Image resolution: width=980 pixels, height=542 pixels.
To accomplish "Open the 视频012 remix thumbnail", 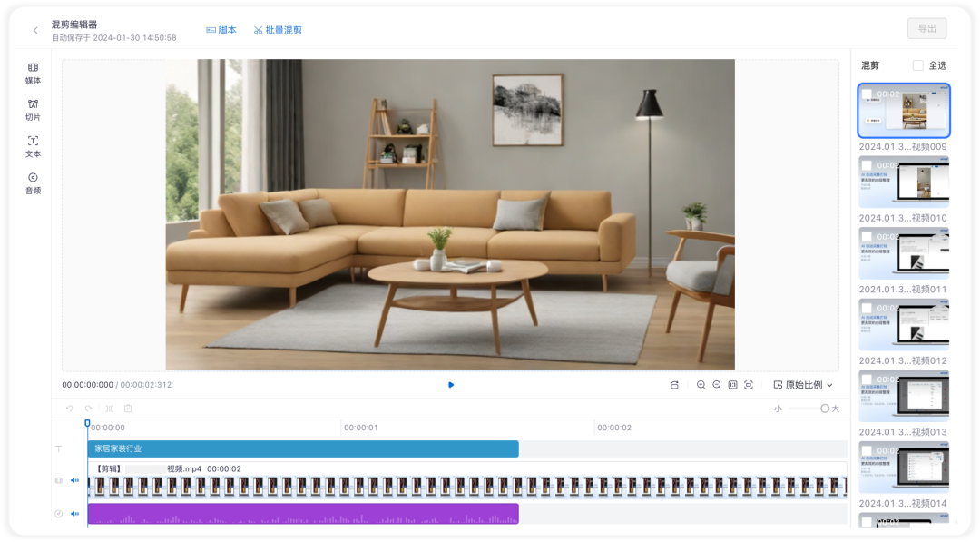I will point(904,324).
